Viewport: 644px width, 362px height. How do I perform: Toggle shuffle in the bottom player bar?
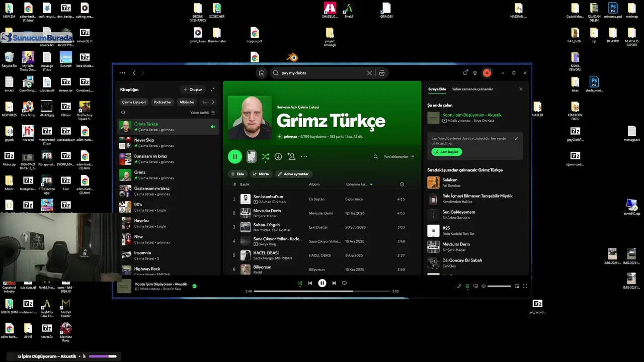click(300, 283)
